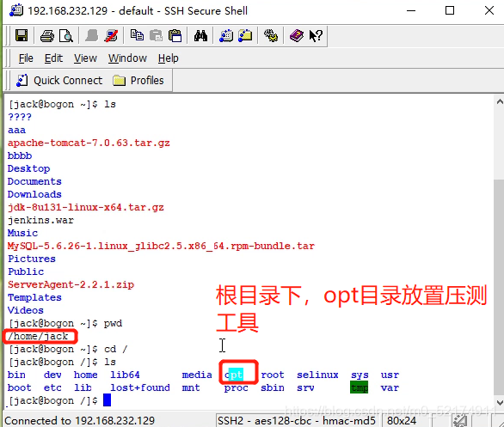Screen dimensions: 504x427
Task: Click the MySQL-5.6.26 rpm-bundle.tar file name
Action: pyautogui.click(x=161, y=247)
